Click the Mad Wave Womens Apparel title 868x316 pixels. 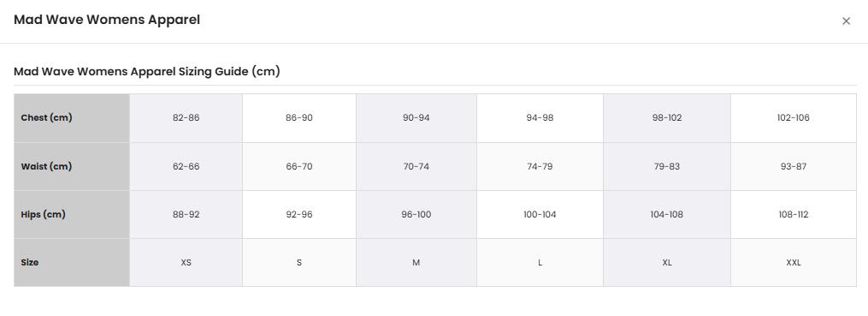(x=107, y=20)
